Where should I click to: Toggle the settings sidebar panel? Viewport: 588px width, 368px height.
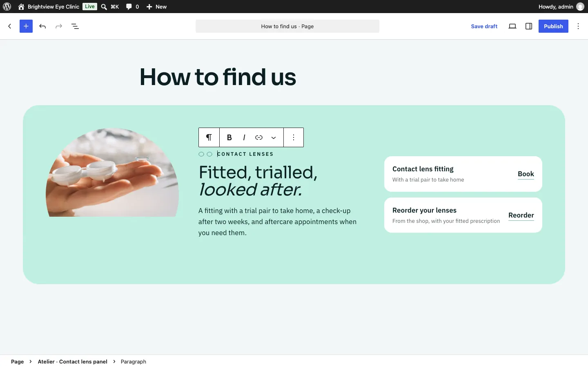pos(529,26)
